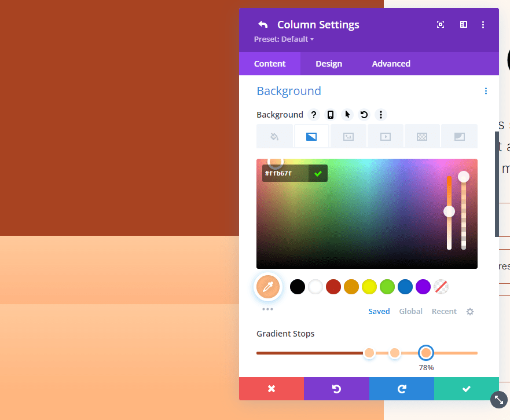Click the eyedropper color picker button

[268, 287]
